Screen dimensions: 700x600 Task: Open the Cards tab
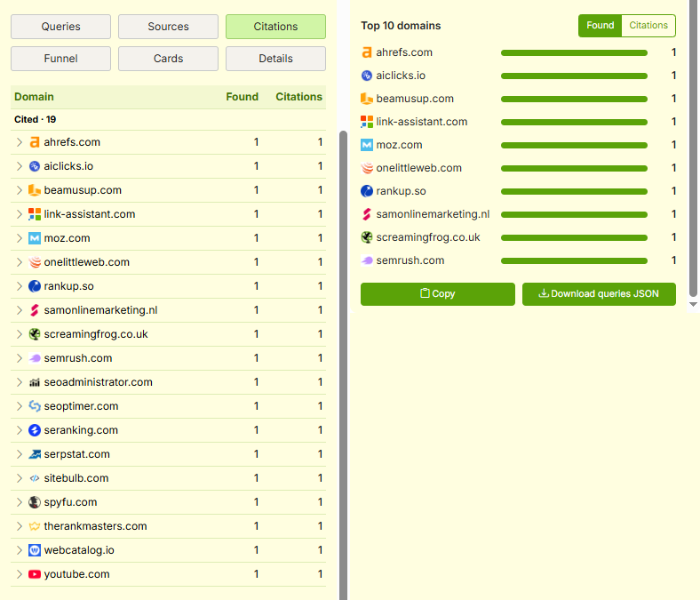click(168, 59)
